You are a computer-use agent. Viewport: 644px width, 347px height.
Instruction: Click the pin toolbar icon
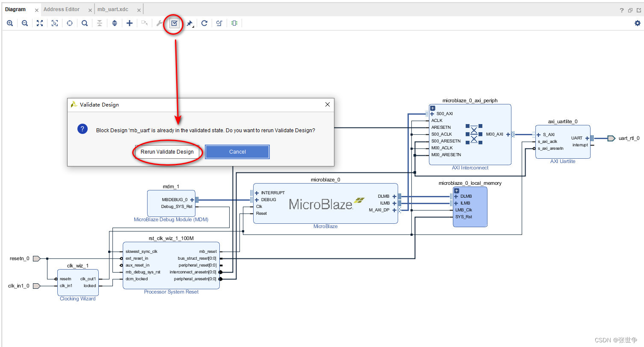click(189, 23)
